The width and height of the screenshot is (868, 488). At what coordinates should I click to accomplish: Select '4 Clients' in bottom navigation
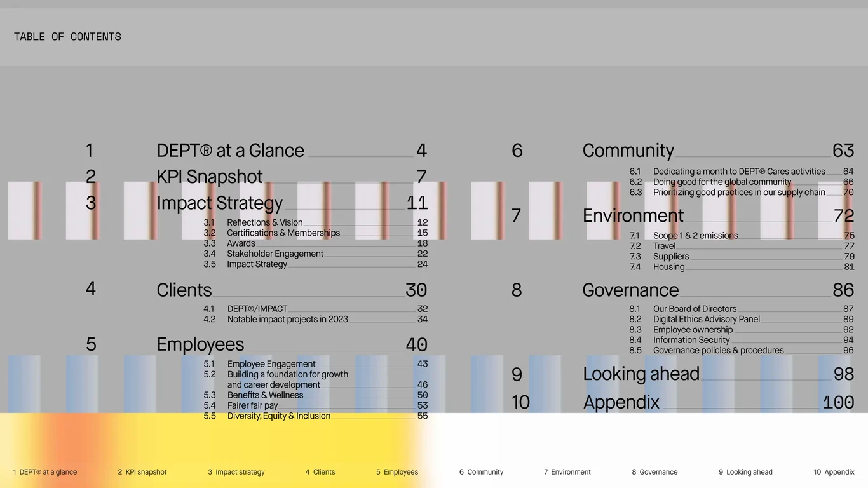click(x=320, y=472)
